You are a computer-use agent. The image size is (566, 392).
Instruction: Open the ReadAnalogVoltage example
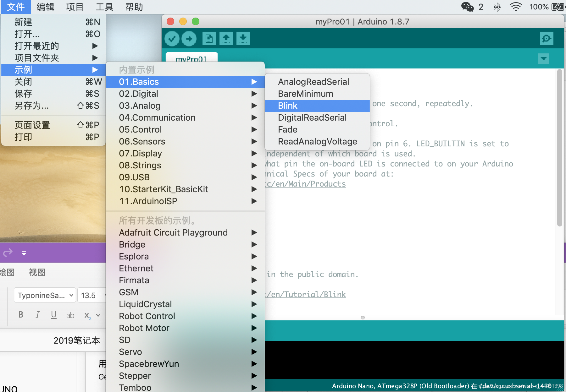coord(317,141)
